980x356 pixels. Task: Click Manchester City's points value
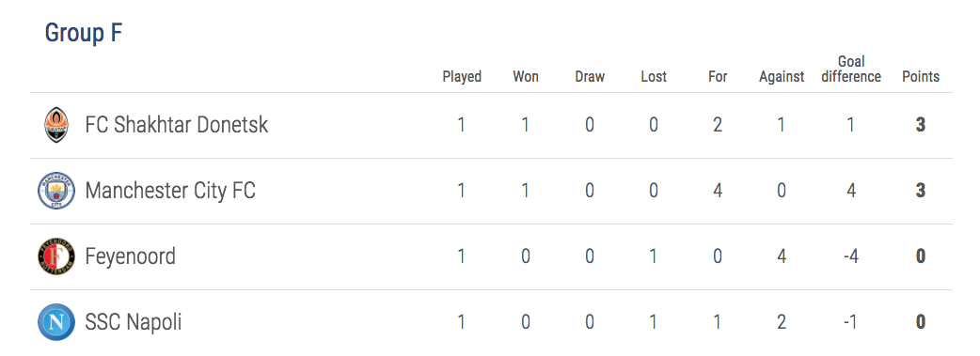tap(921, 191)
